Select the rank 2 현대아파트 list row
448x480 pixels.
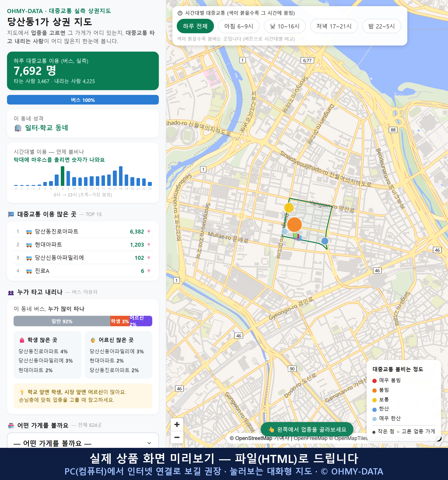coord(83,244)
